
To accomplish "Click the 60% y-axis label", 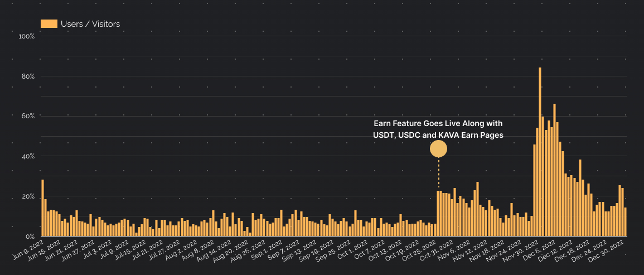I will (x=28, y=116).
